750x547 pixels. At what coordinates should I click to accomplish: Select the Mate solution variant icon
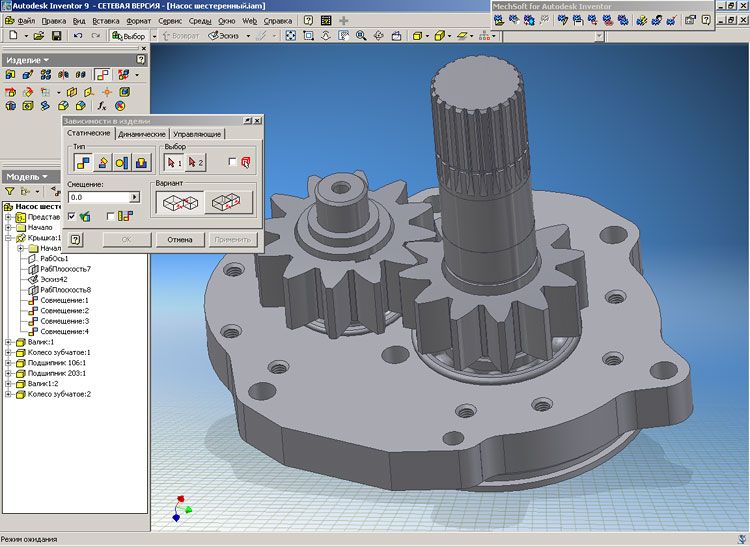click(180, 203)
